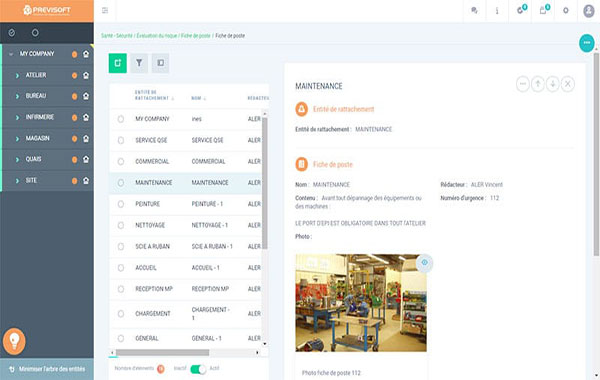
Task: Move to previous record with up arrow
Action: pyautogui.click(x=538, y=84)
